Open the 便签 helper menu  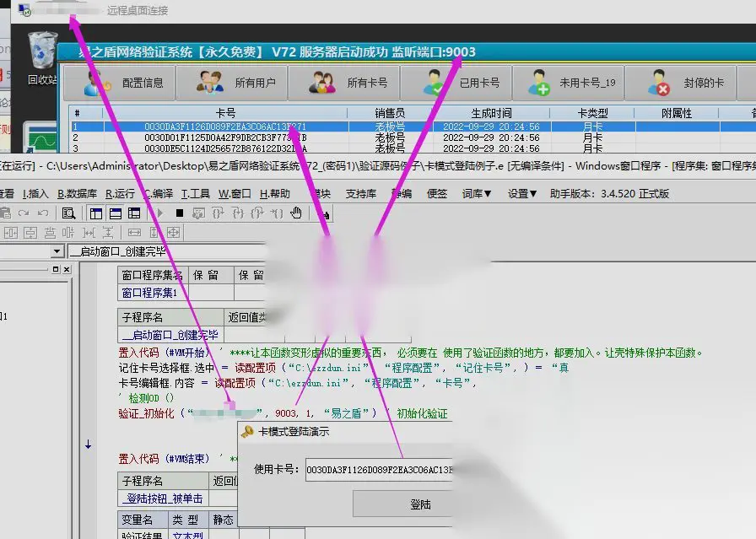437,194
